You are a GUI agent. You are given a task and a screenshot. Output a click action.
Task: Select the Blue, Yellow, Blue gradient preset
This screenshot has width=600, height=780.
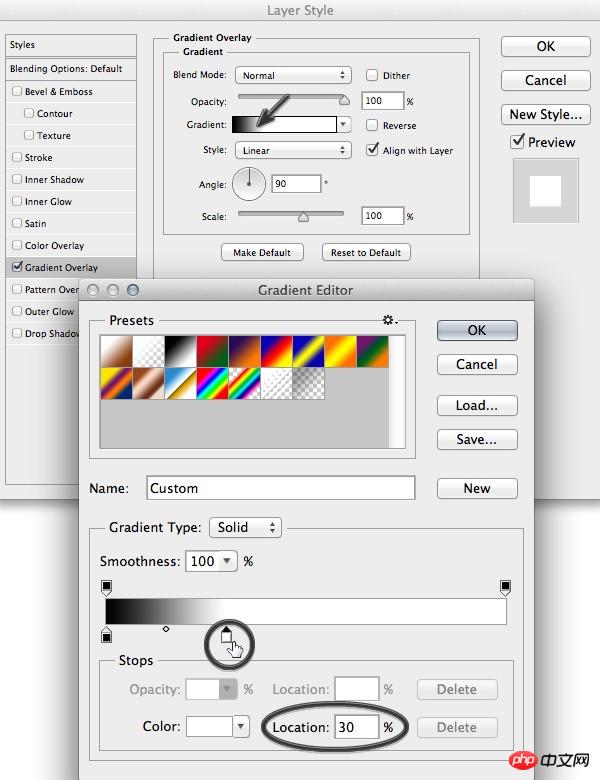pos(308,352)
